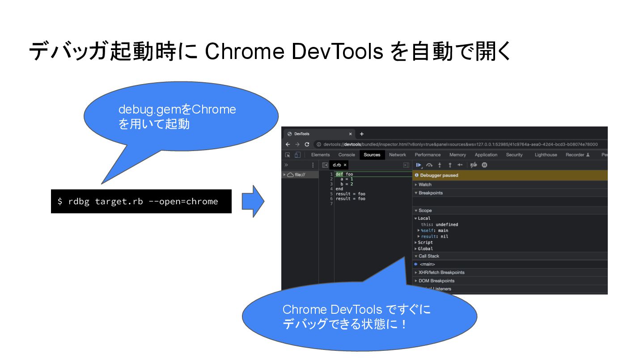Show more navigator tabs chevron

click(x=286, y=165)
